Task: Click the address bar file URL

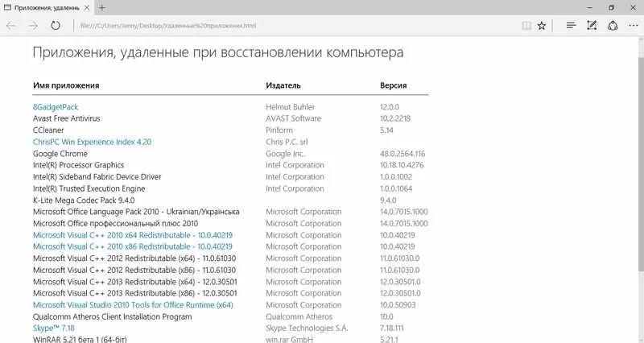Action: pyautogui.click(x=168, y=26)
